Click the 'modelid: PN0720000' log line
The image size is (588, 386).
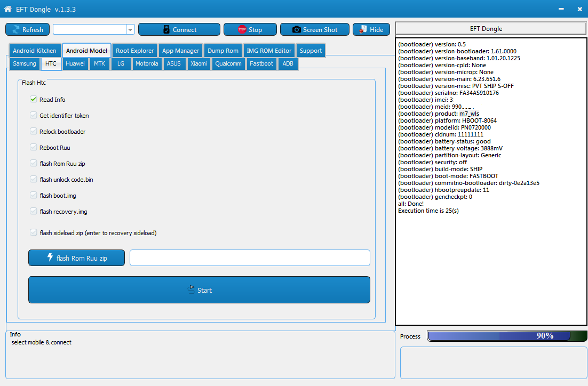pos(444,127)
